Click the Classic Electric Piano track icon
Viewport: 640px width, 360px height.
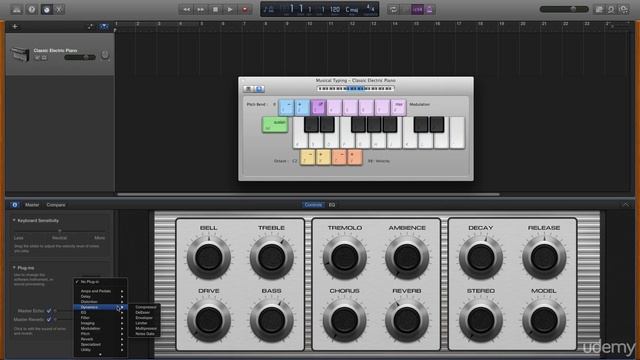click(20, 54)
